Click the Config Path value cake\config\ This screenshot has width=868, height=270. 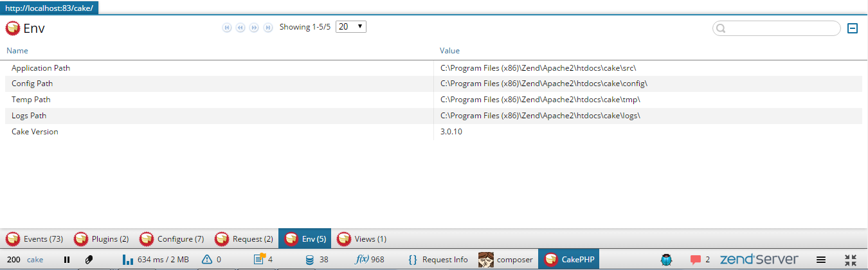(x=544, y=84)
